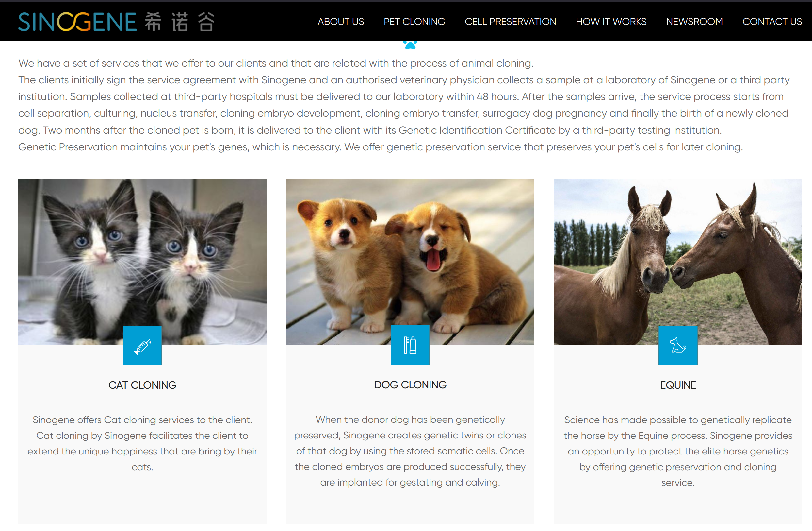Open the About Us menu
The height and width of the screenshot is (531, 812).
pyautogui.click(x=341, y=22)
